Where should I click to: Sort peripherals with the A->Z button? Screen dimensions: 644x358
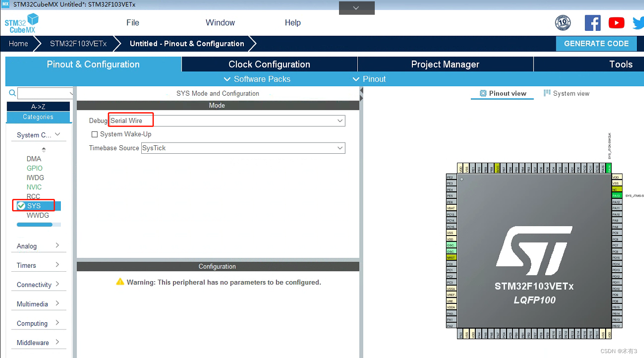click(38, 106)
